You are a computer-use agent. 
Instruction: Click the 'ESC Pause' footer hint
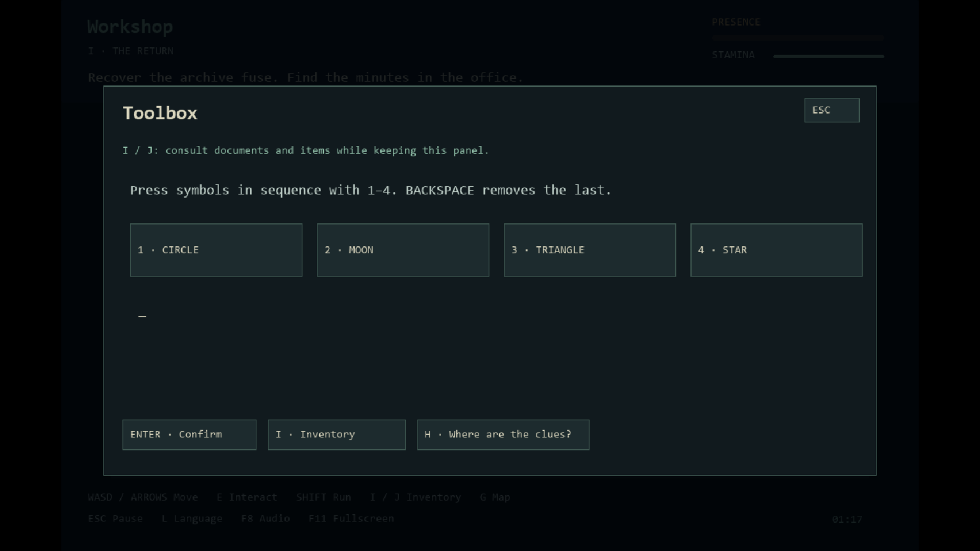[x=115, y=519]
